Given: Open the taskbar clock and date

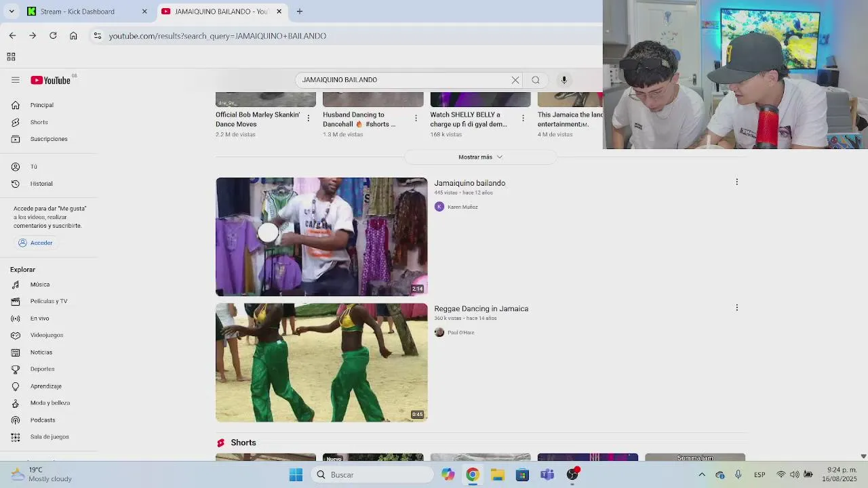Looking at the screenshot, I should (841, 474).
